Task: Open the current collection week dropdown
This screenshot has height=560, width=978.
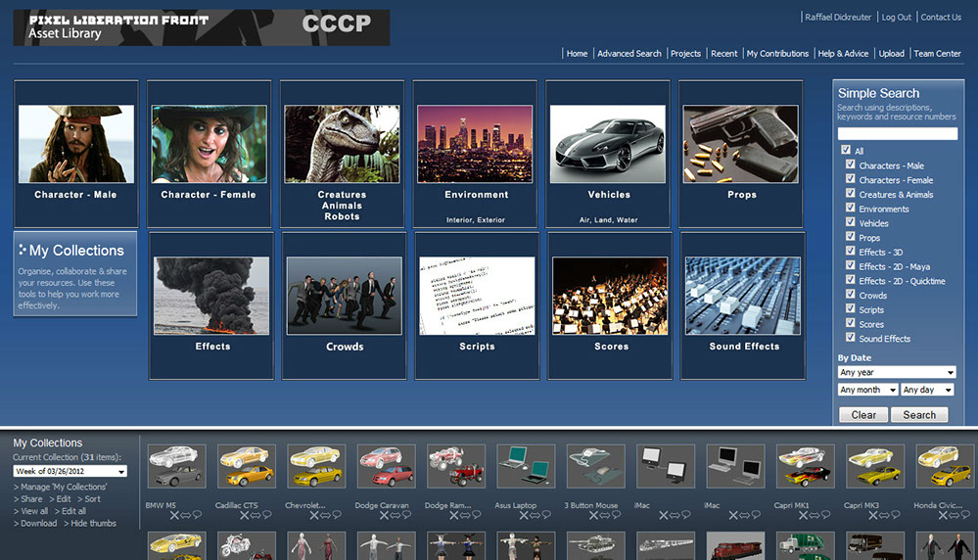Action: click(x=70, y=471)
